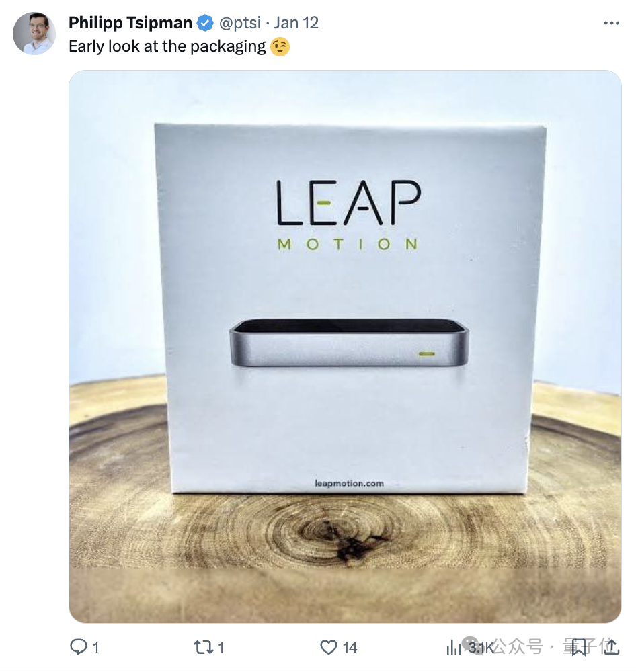636x672 pixels.
Task: Open the @ptsi handle link
Action: click(240, 23)
